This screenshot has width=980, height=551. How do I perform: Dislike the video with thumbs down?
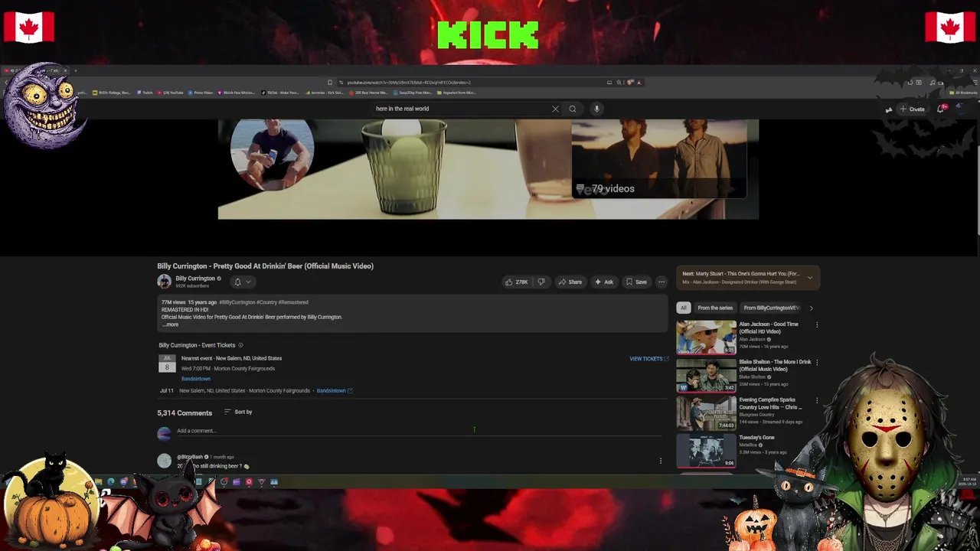pyautogui.click(x=541, y=282)
